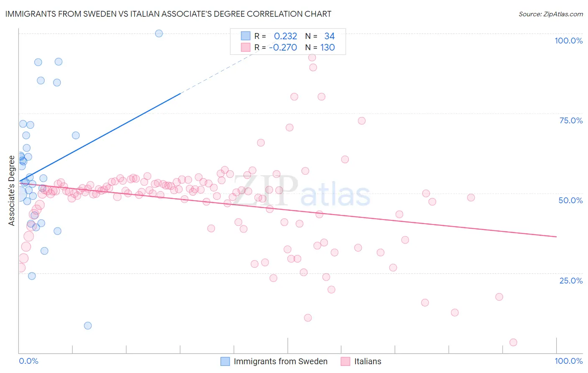Open the Source: ZipAtlas.com link
Viewport: 588px width, 373px height.
(x=551, y=14)
